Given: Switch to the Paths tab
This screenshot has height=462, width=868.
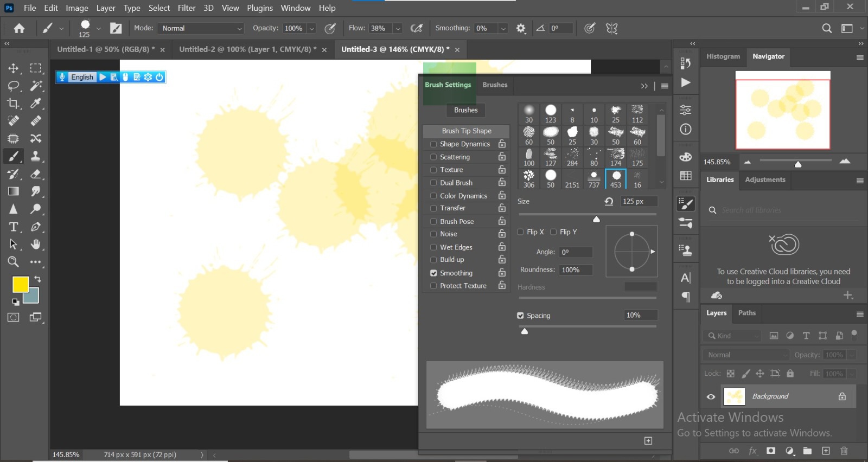Looking at the screenshot, I should 746,313.
